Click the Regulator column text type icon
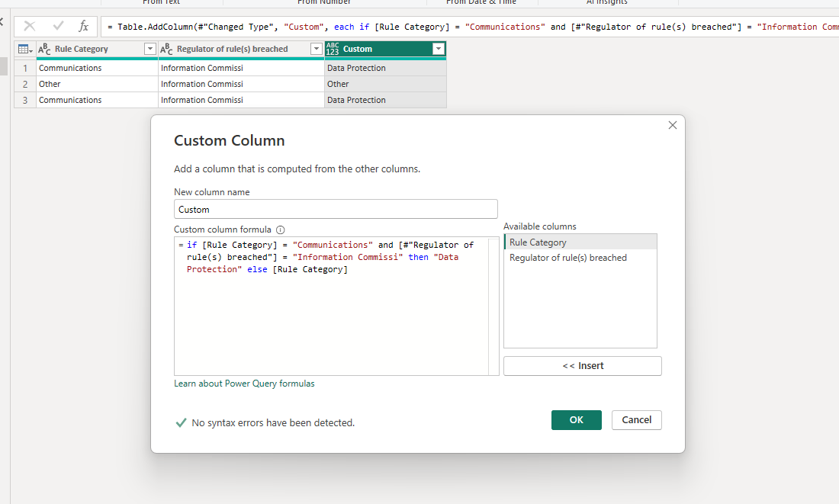This screenshot has height=504, width=839. pyautogui.click(x=166, y=50)
